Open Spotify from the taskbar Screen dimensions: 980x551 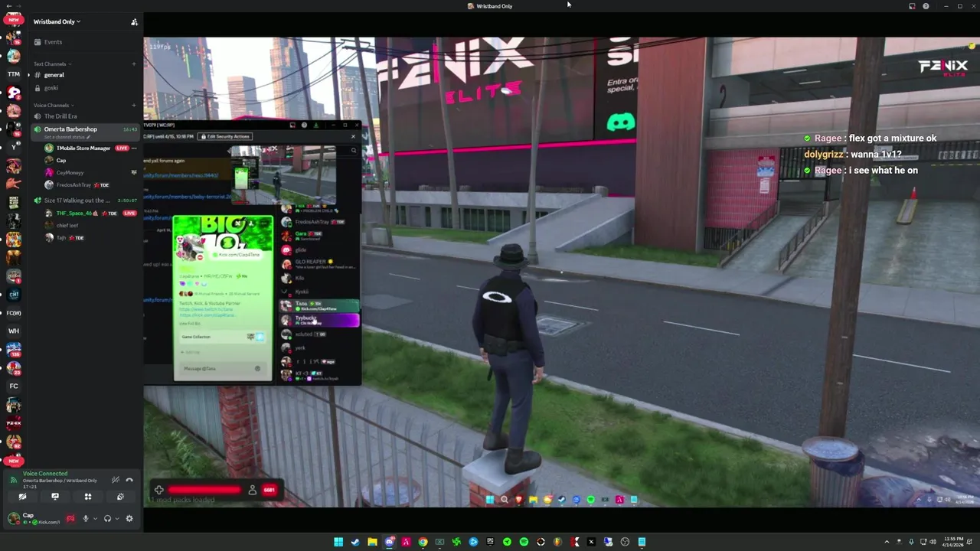pos(524,542)
